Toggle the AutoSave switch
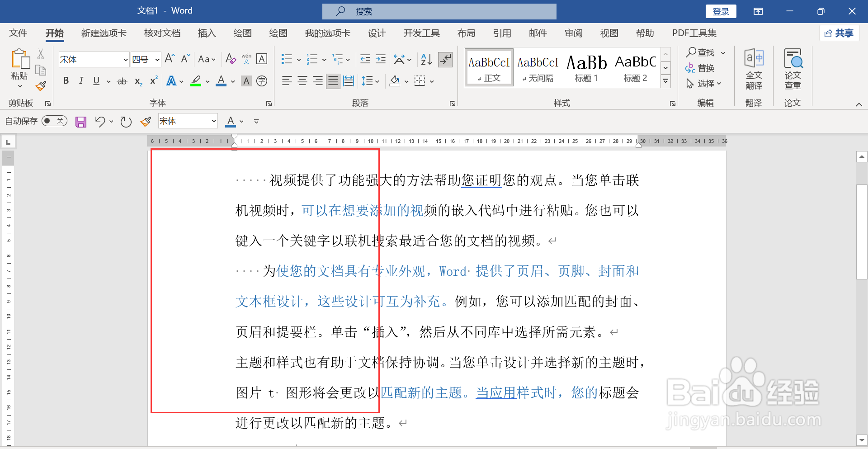 click(x=54, y=121)
